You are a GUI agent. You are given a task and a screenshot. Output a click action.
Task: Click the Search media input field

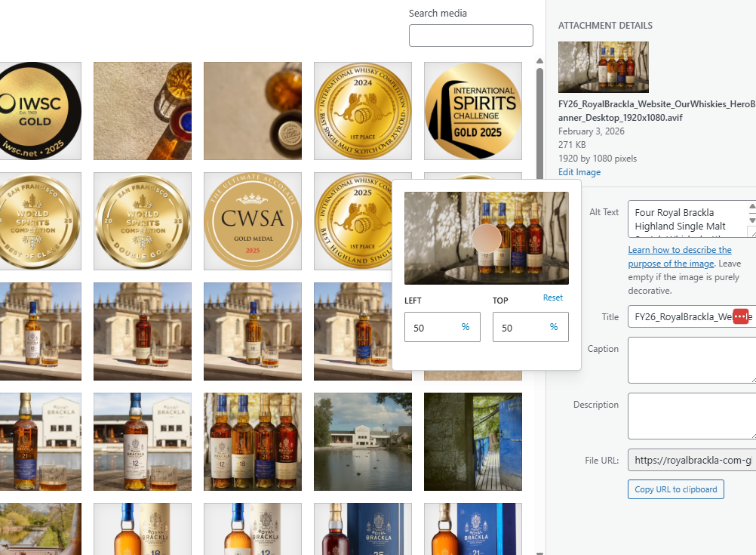click(x=471, y=35)
